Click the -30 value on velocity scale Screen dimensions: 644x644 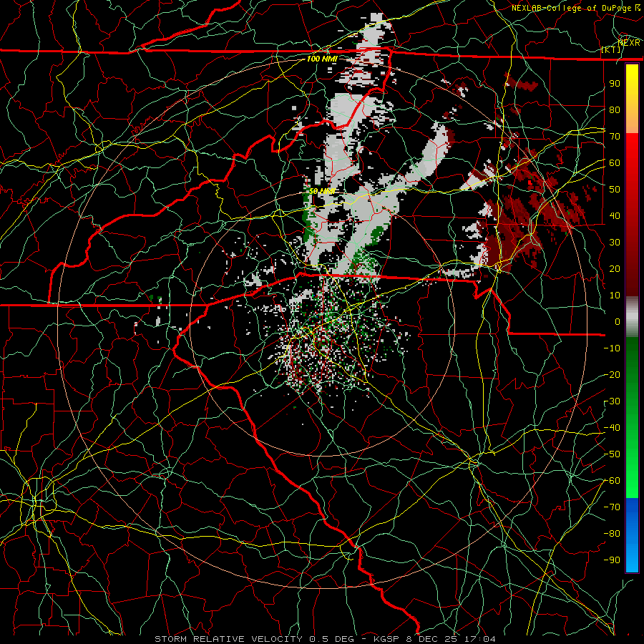pyautogui.click(x=612, y=401)
